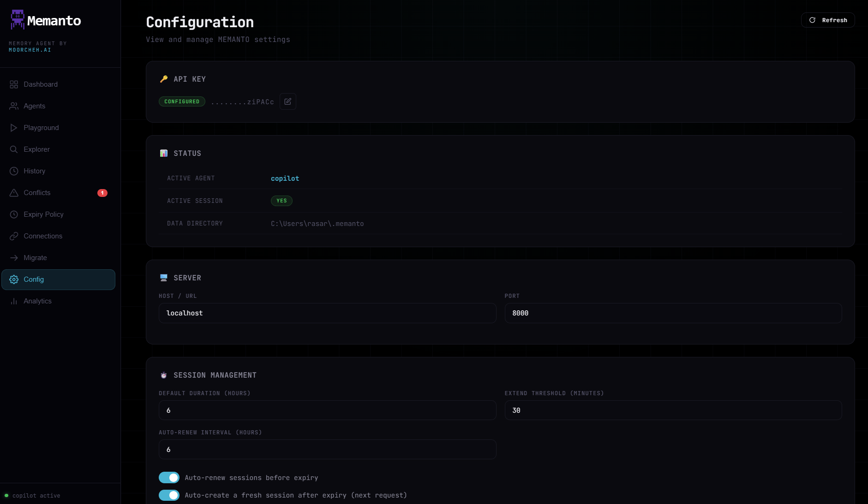The height and width of the screenshot is (504, 868).
Task: Open the Dashboard grid icon
Action: [14, 84]
